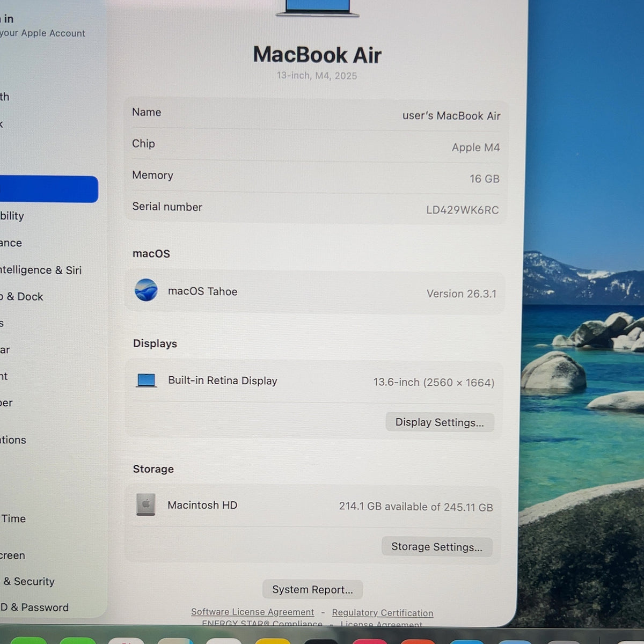
Task: Edit the name "user's MacBook Air"
Action: (451, 116)
